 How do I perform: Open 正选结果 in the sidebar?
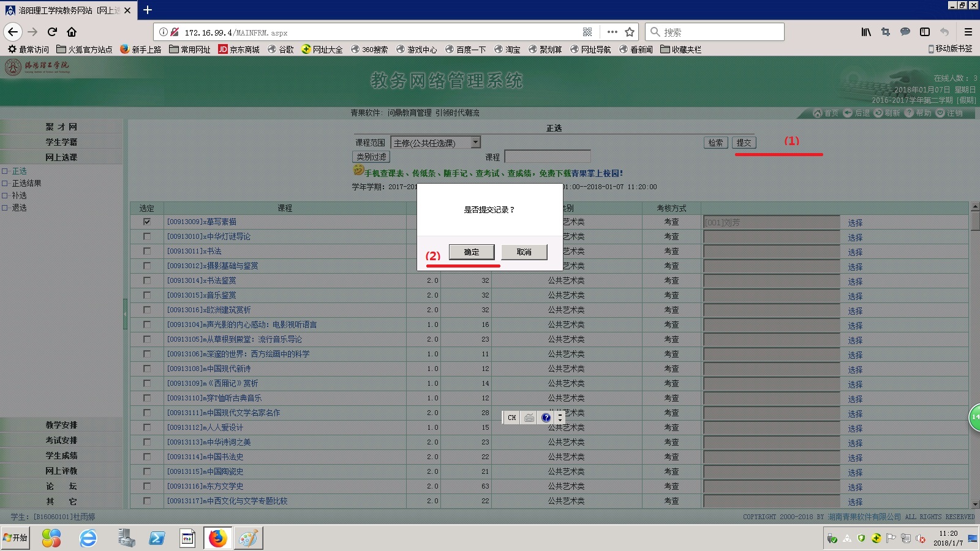(x=26, y=183)
